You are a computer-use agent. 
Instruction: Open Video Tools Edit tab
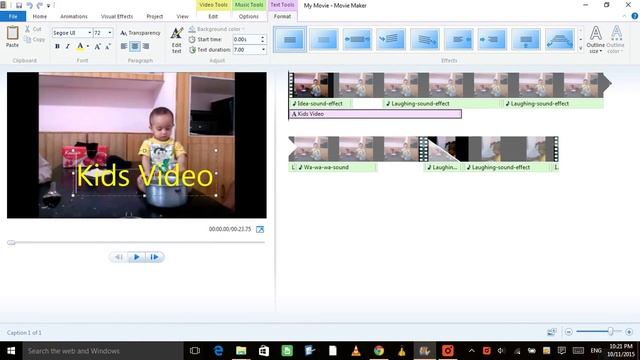coord(213,16)
